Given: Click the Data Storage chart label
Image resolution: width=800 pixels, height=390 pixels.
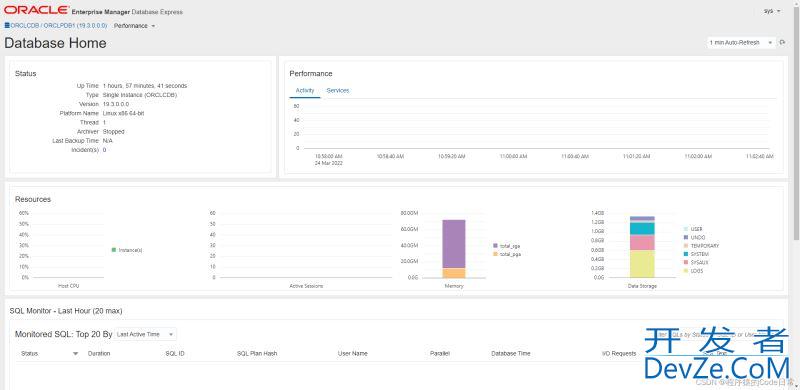Looking at the screenshot, I should click(x=642, y=286).
